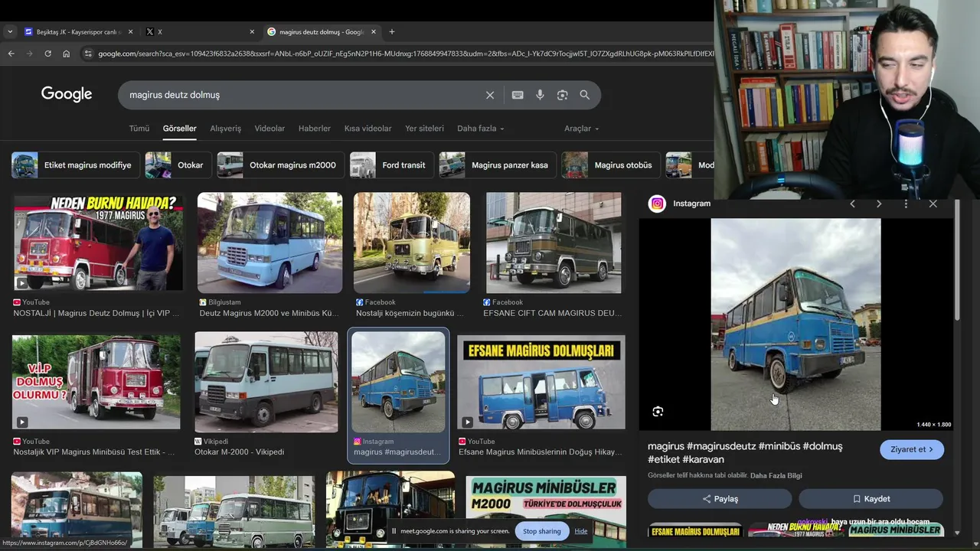Go back with the browser back arrow

11,54
